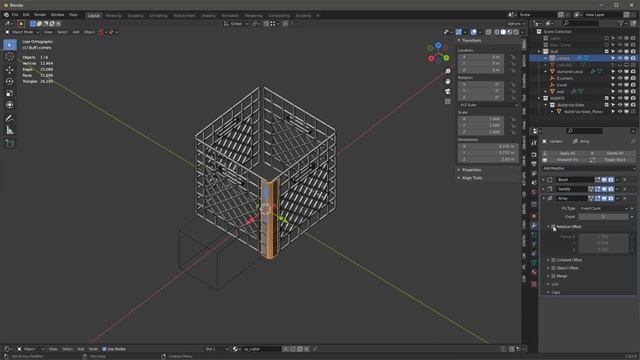Enable the Relative Offset checkbox
This screenshot has height=360, width=640.
(553, 227)
